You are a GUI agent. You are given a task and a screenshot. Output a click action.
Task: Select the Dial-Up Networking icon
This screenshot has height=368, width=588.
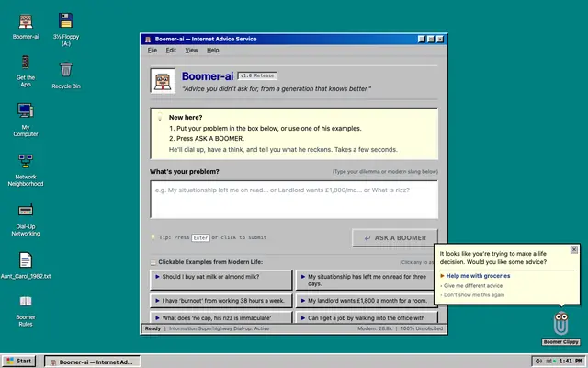26,220
